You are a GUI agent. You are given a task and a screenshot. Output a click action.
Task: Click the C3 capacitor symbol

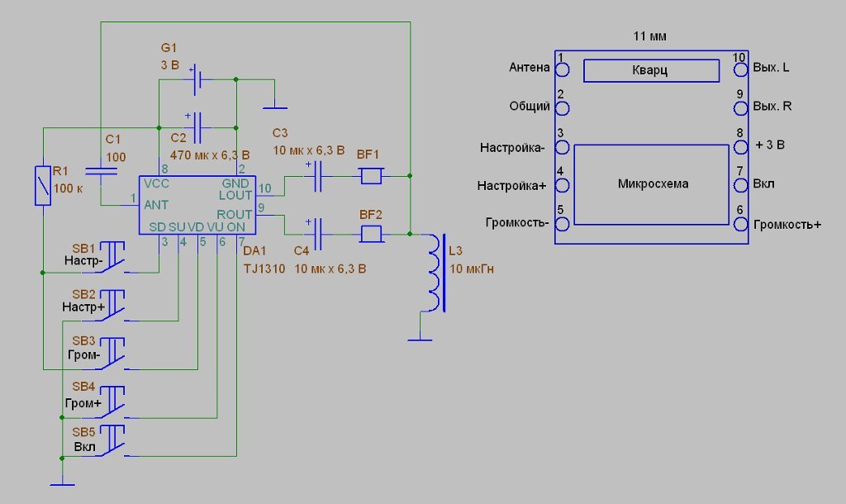pos(317,176)
